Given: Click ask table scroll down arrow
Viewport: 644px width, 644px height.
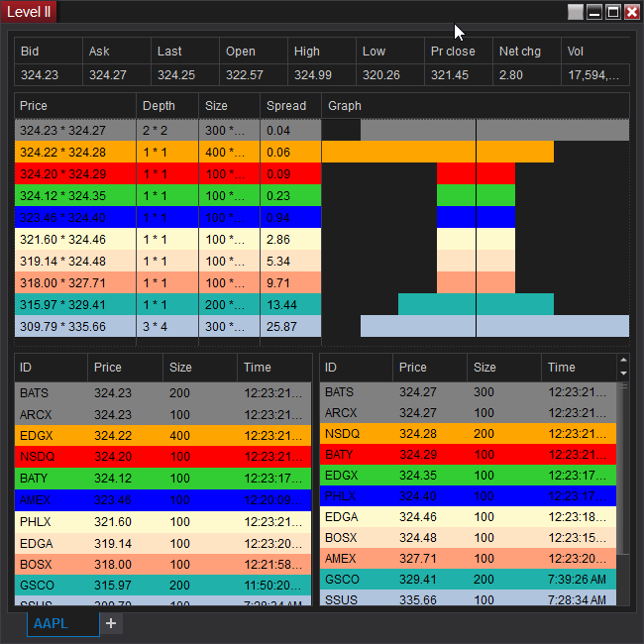Looking at the screenshot, I should [x=623, y=374].
